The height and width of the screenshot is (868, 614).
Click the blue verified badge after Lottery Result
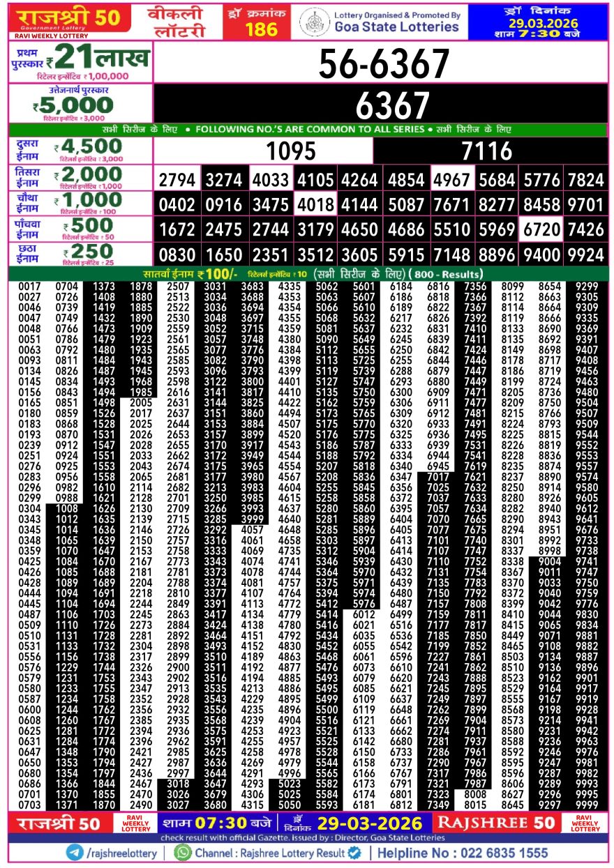tap(354, 853)
